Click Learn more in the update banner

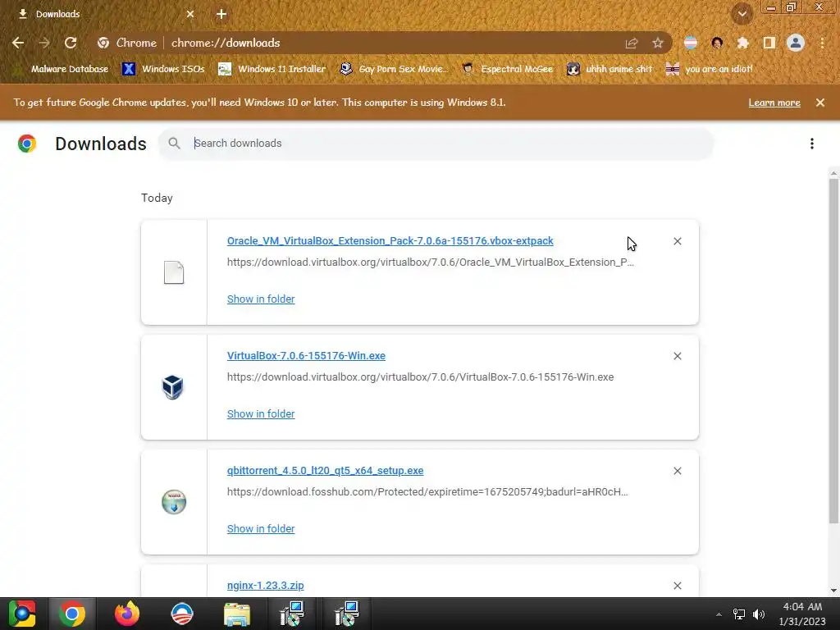coord(774,103)
